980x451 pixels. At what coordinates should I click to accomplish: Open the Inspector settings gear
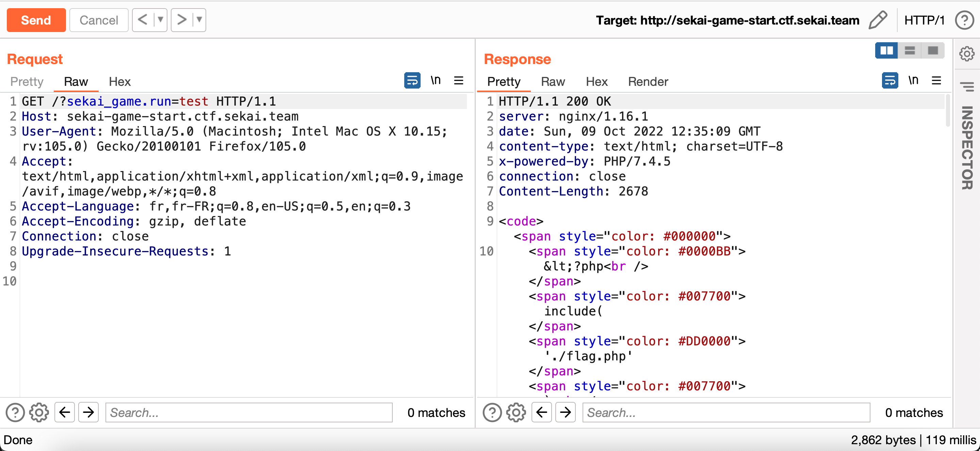pyautogui.click(x=967, y=54)
